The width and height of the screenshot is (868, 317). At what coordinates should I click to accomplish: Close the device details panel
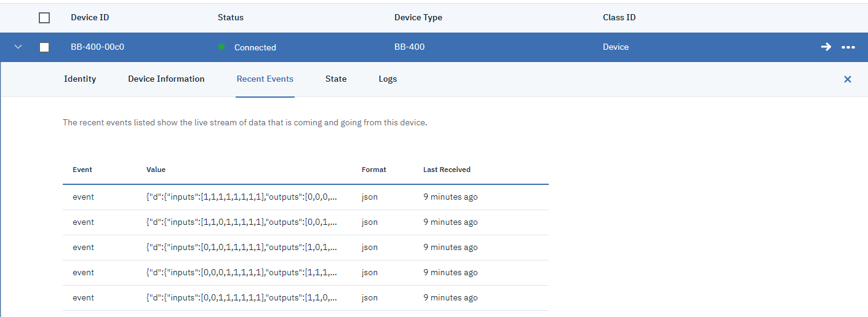(x=848, y=79)
